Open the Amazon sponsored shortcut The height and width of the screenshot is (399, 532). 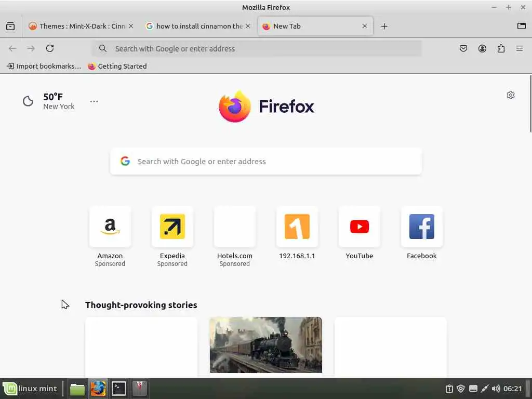click(110, 236)
